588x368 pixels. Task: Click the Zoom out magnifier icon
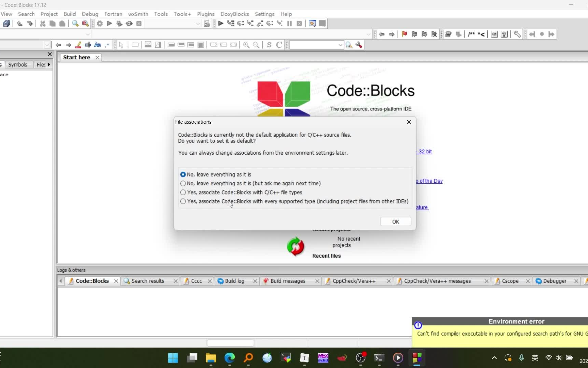(x=256, y=45)
